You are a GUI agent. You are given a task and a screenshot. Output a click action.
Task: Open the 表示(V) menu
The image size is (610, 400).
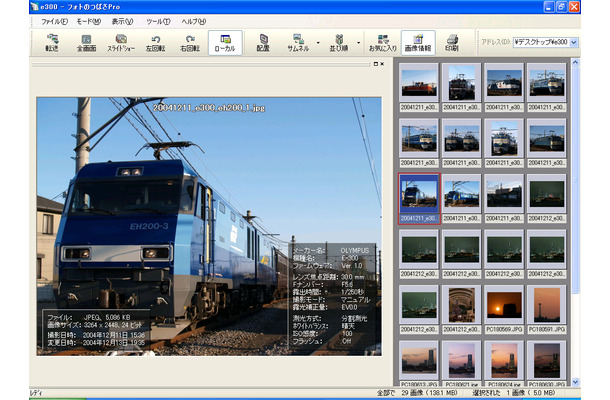[x=123, y=22]
